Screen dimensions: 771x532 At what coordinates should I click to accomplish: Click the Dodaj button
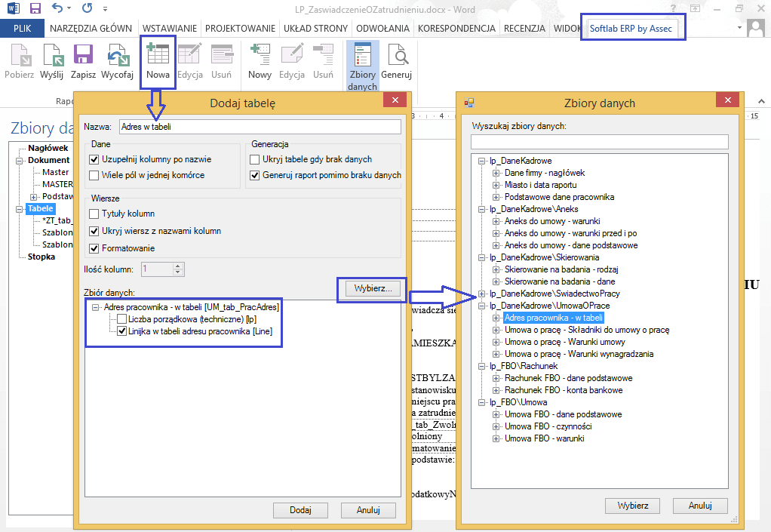(x=300, y=510)
